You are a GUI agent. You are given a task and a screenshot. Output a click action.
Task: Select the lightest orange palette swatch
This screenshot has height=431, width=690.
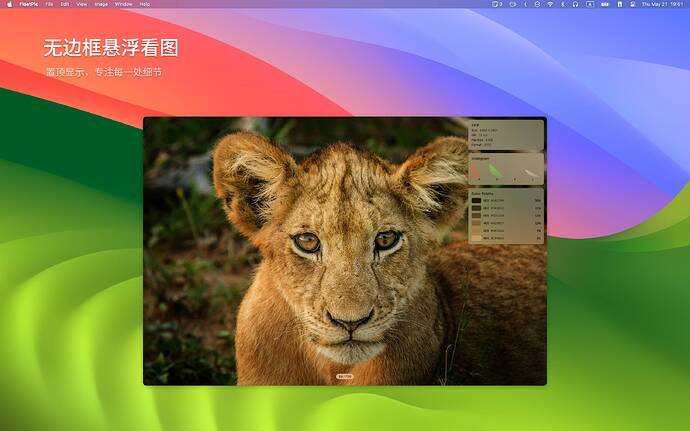pos(476,238)
